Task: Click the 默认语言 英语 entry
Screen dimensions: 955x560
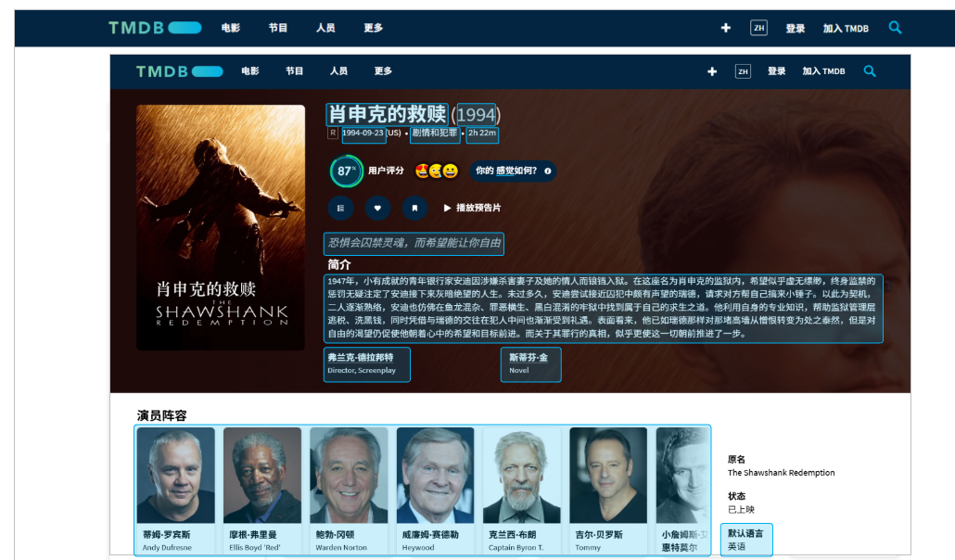Action: coord(746,540)
